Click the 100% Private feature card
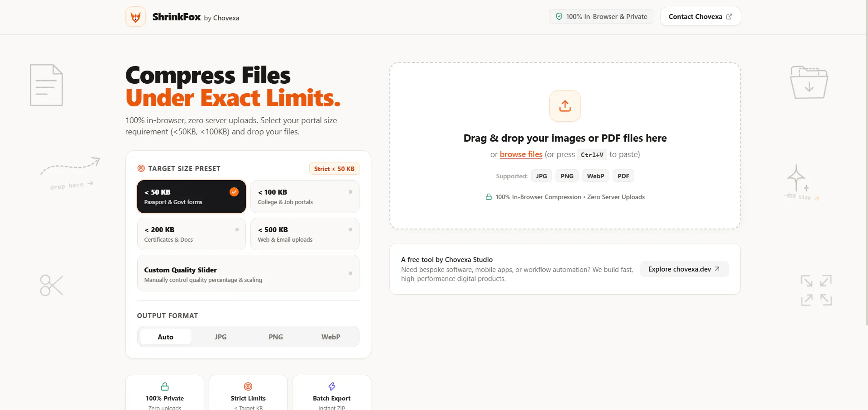This screenshot has height=410, width=868. pos(165,393)
